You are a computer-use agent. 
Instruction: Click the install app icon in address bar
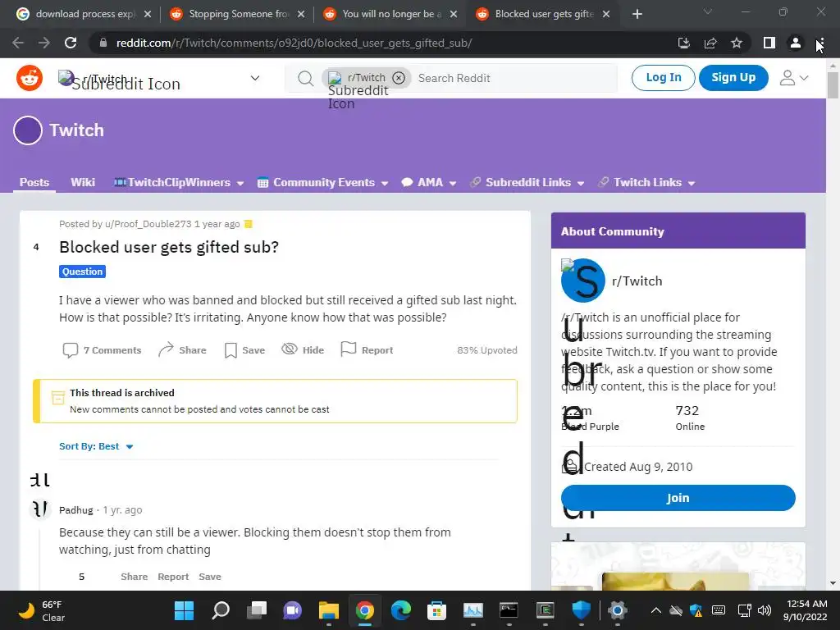tap(683, 43)
